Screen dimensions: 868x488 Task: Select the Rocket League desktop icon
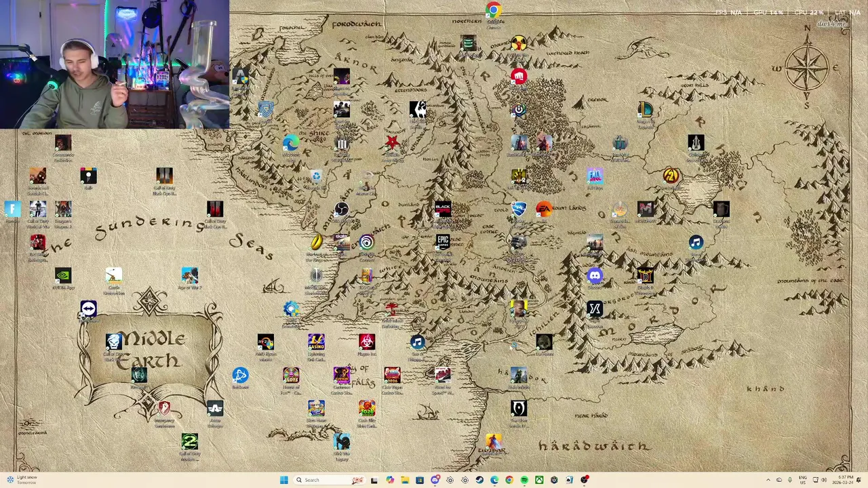point(519,209)
